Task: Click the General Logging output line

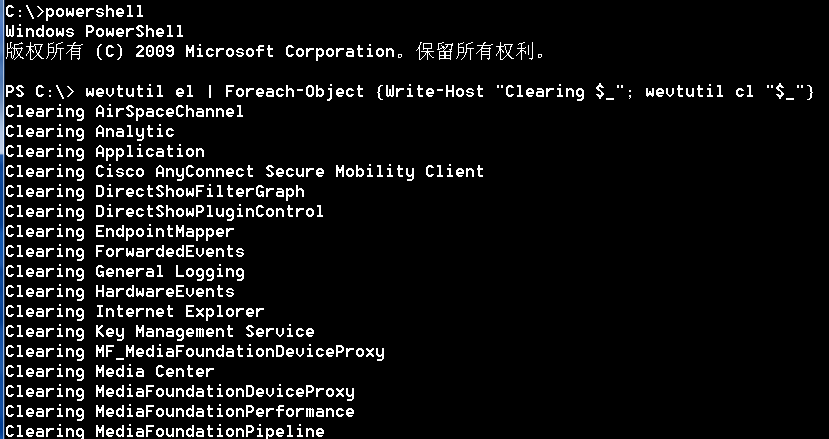Action: point(124,272)
